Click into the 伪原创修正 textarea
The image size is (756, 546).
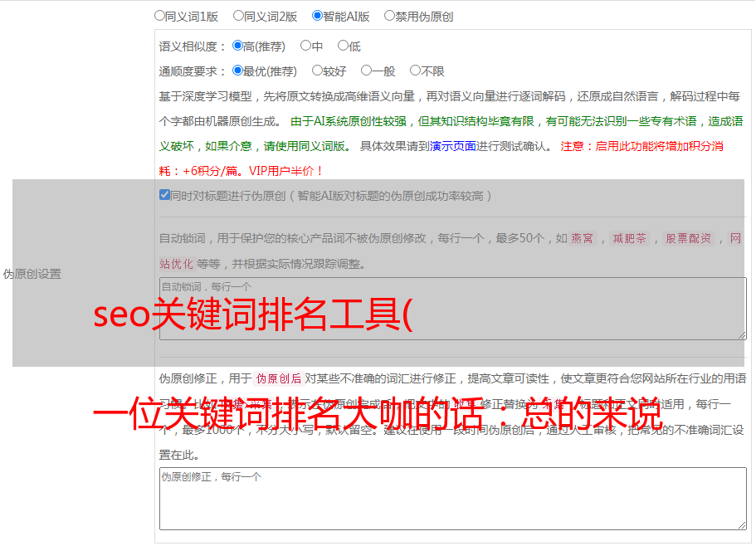(x=453, y=499)
